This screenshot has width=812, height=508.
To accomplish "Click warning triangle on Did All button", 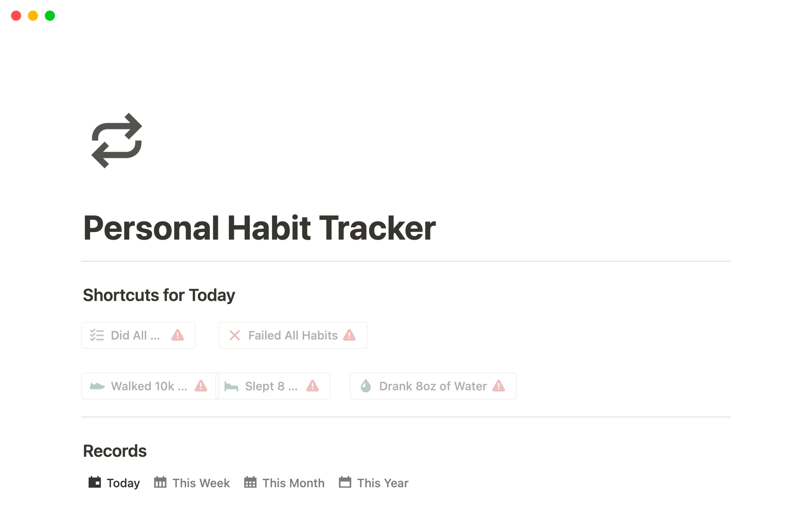I will pyautogui.click(x=178, y=335).
